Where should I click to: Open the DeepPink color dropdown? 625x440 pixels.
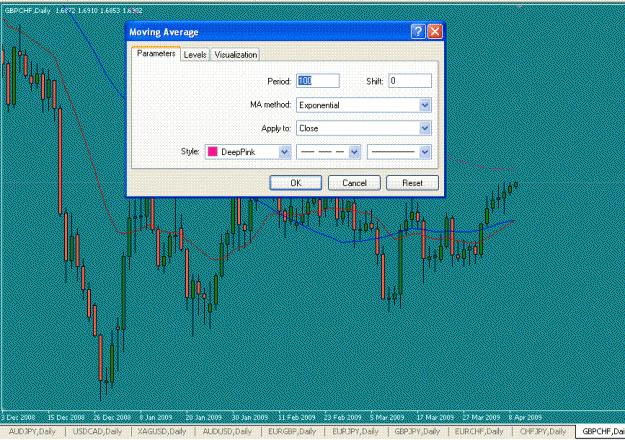(x=284, y=152)
